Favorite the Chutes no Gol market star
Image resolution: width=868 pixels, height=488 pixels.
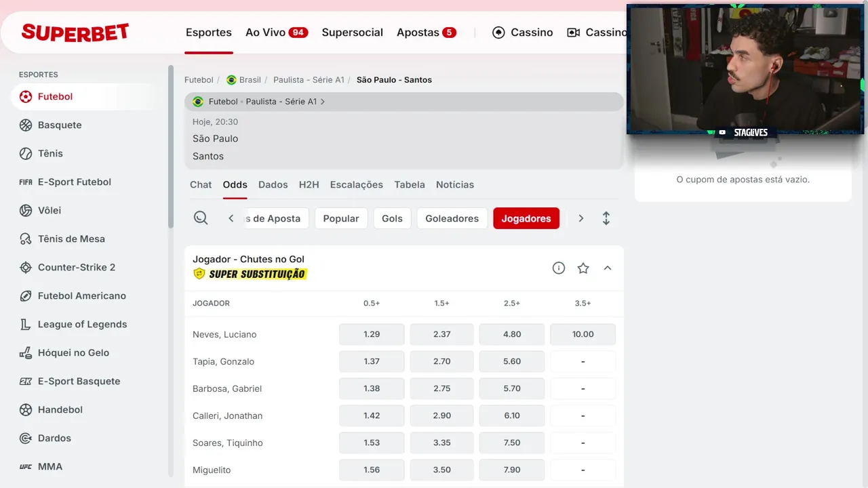click(x=583, y=268)
